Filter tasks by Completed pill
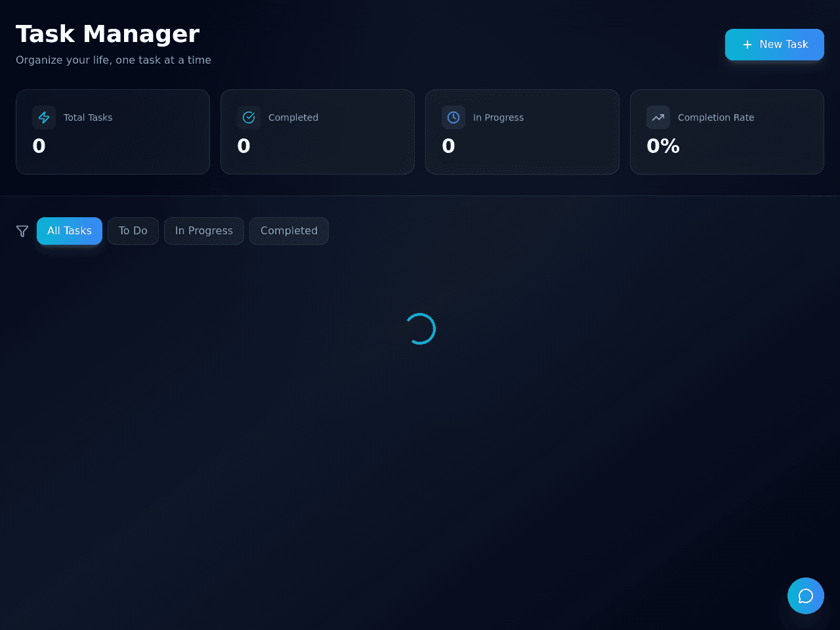840x630 pixels. click(x=289, y=231)
